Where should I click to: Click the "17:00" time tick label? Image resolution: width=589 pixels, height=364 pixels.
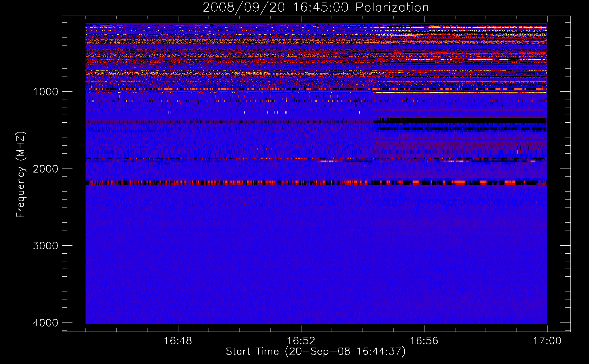pyautogui.click(x=547, y=341)
